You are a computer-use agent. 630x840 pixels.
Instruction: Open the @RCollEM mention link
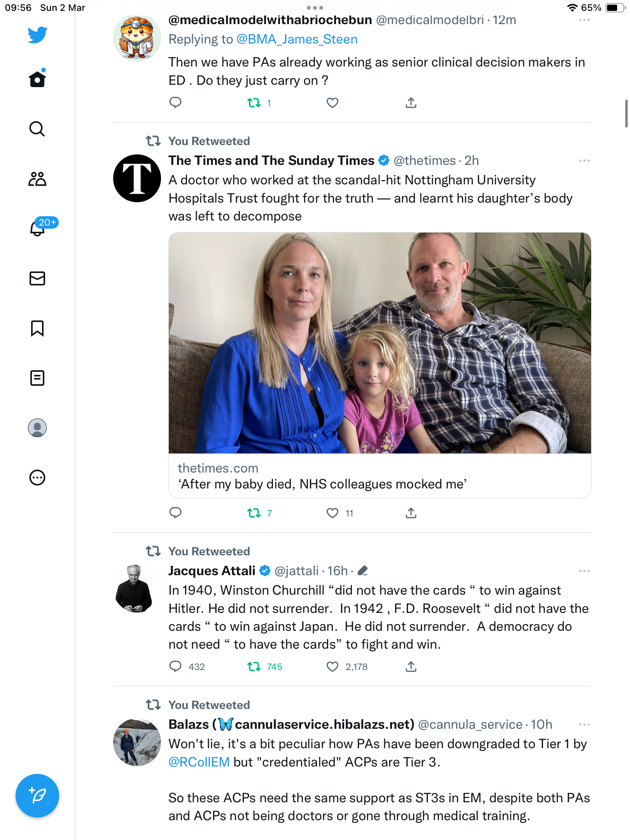(x=199, y=762)
